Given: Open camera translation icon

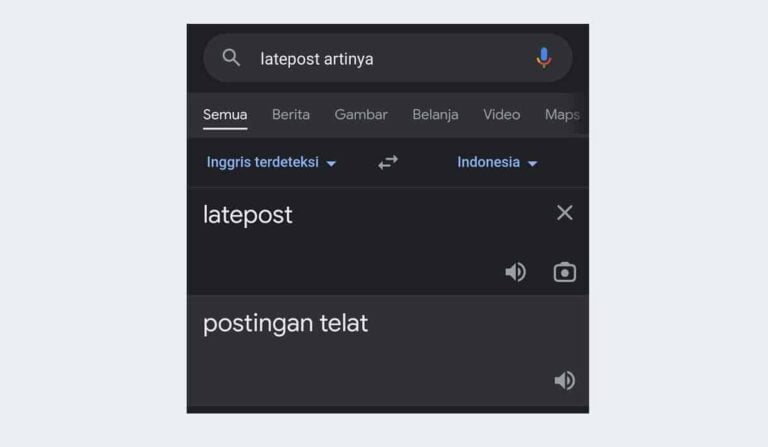Looking at the screenshot, I should (x=565, y=272).
